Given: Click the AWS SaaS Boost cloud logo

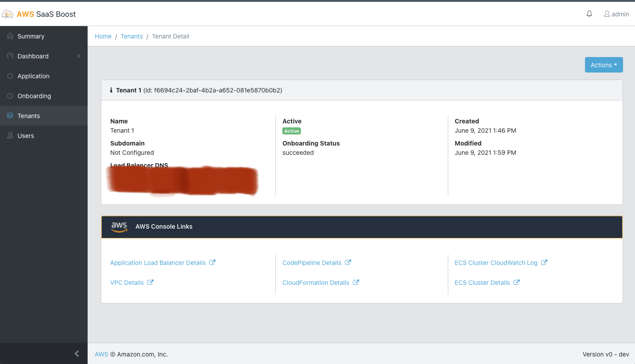Looking at the screenshot, I should tap(8, 14).
